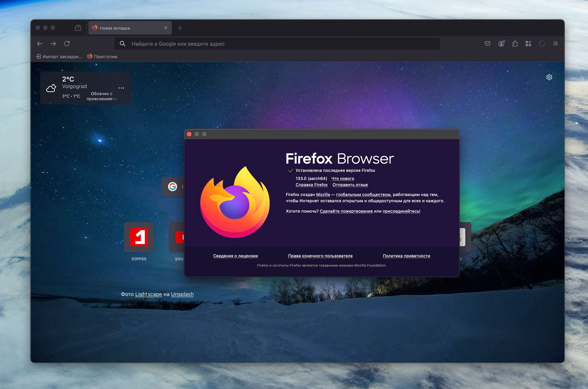Open the Импорт закладок bookmark item
Viewport: 588px width, 389px height.
[x=59, y=56]
